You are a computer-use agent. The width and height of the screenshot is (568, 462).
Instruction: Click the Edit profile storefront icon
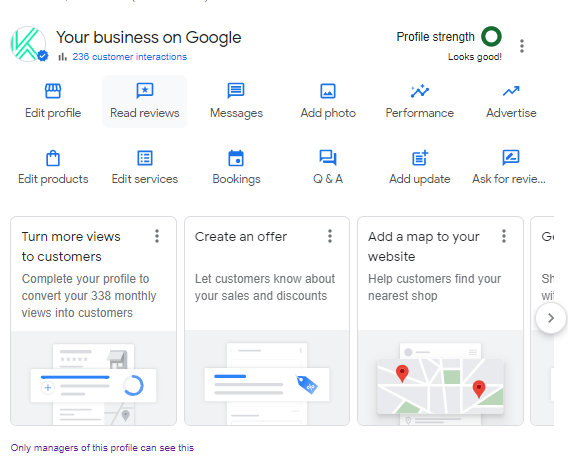point(53,91)
